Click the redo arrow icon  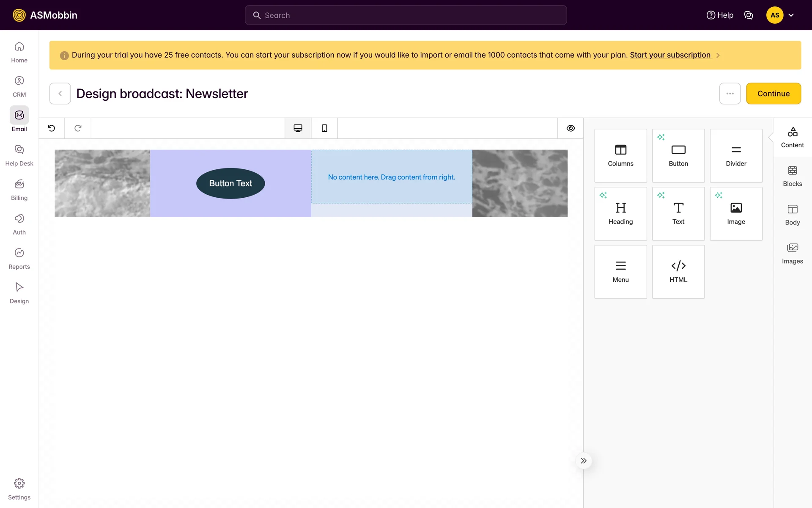(x=78, y=128)
